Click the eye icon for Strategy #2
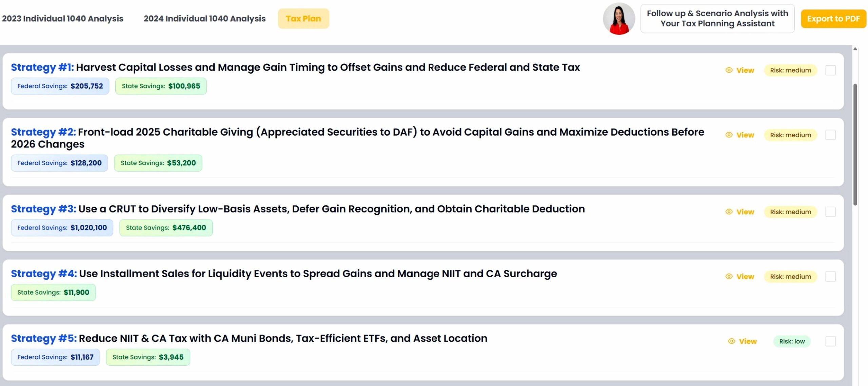The image size is (868, 386). pyautogui.click(x=729, y=135)
